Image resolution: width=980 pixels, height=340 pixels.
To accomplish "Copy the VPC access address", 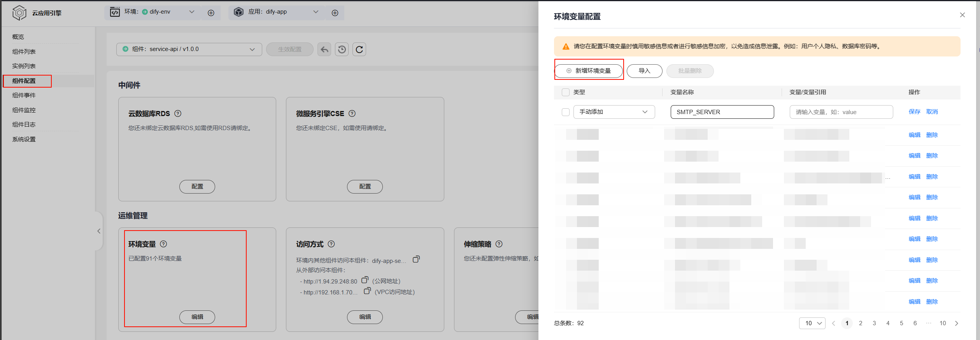I will 367,291.
